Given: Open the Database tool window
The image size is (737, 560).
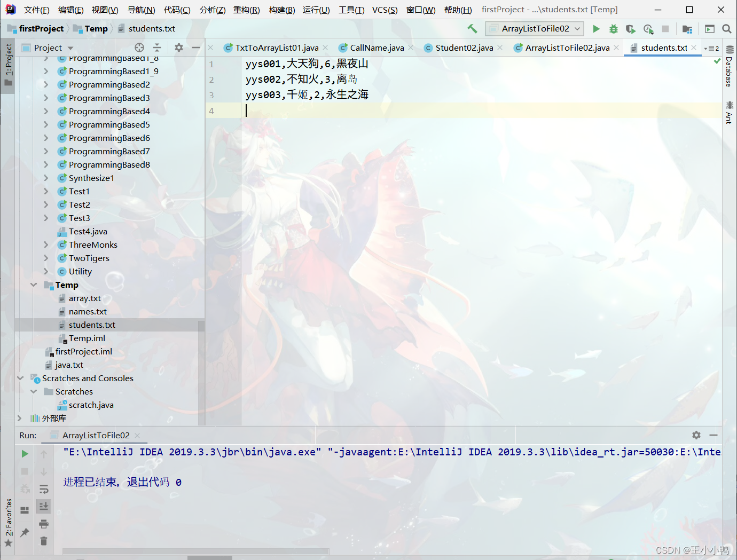Looking at the screenshot, I should pyautogui.click(x=729, y=65).
